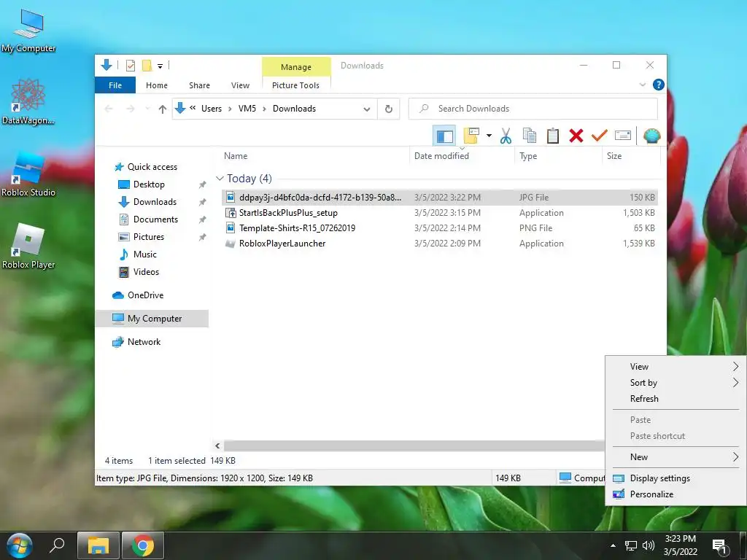This screenshot has width=747, height=560.
Task: Open the Sort by submenu in context menu
Action: [676, 383]
